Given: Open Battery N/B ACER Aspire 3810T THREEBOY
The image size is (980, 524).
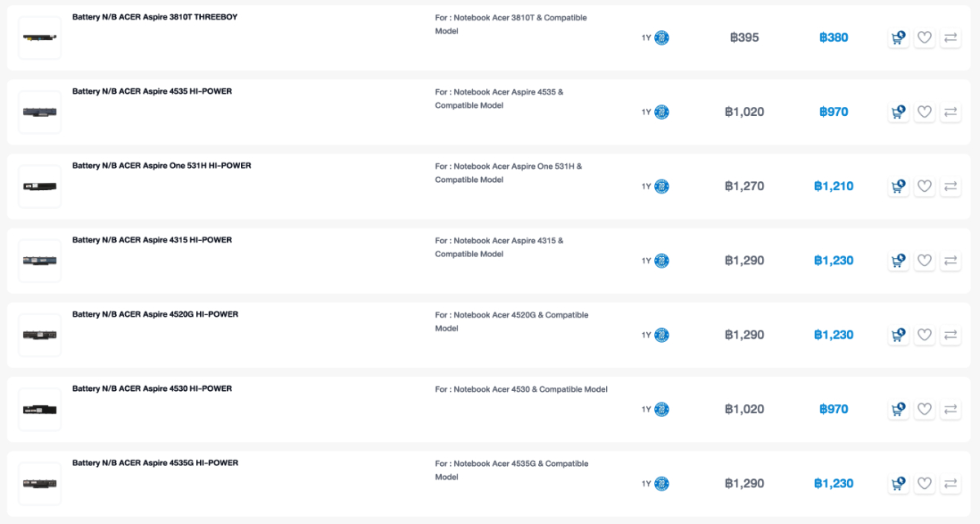Looking at the screenshot, I should pos(155,17).
